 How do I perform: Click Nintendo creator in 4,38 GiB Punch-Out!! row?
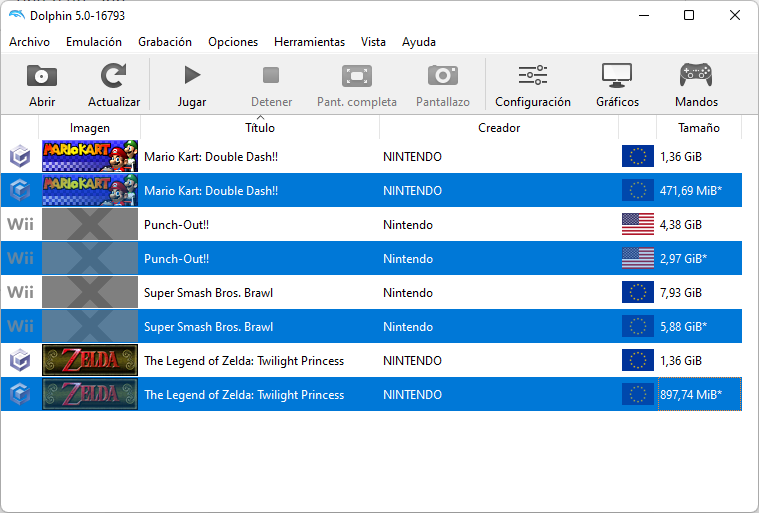(408, 225)
